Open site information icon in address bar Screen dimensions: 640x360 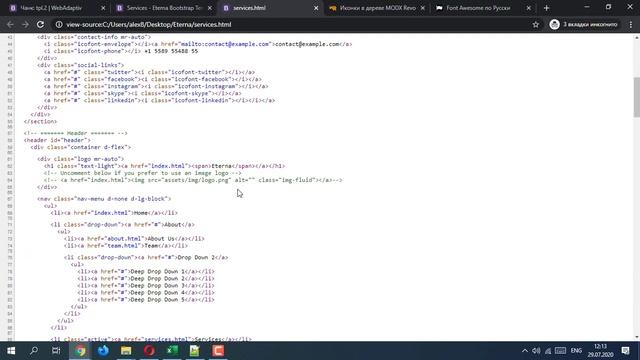click(59, 24)
